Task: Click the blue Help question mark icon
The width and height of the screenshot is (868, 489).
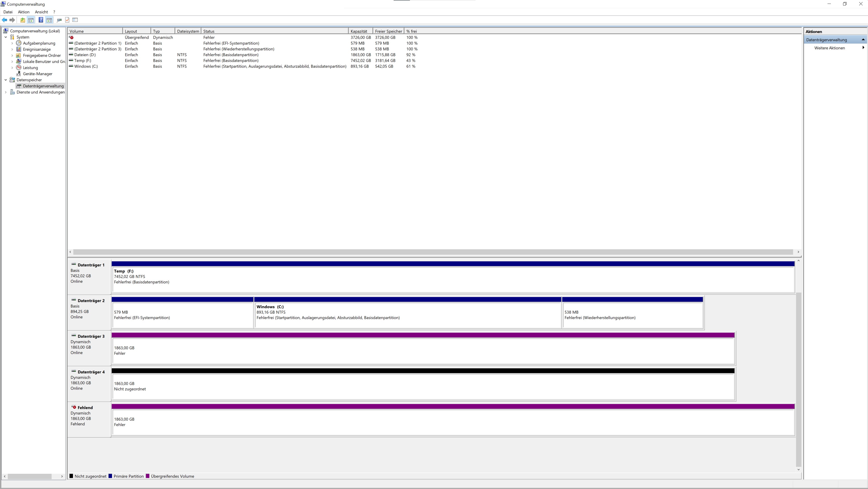Action: point(41,20)
